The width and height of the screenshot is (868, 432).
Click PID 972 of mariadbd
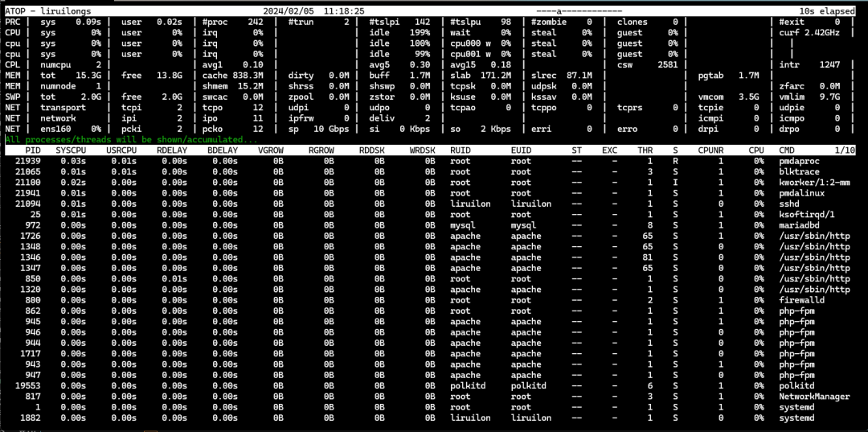coord(33,225)
